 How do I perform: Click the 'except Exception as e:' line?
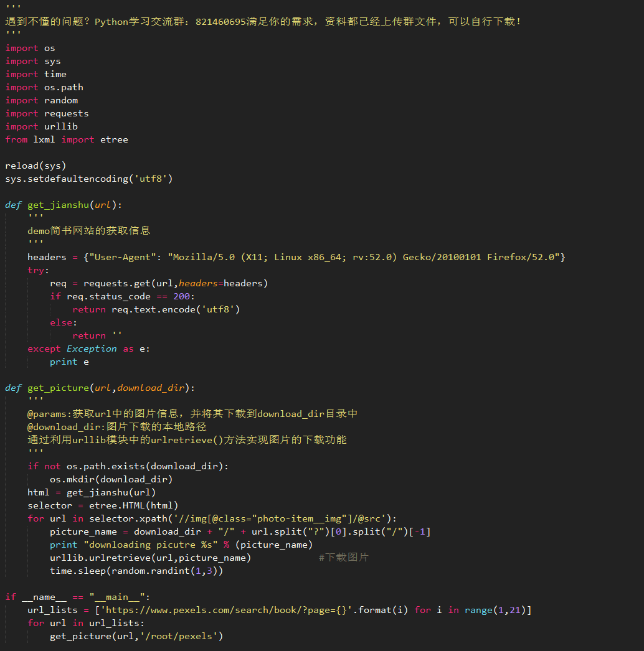point(89,349)
